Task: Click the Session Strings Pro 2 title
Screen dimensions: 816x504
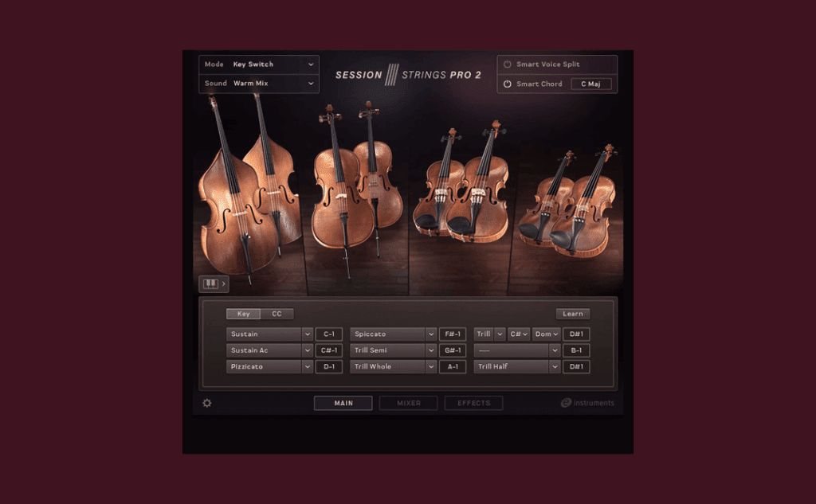Action: click(409, 75)
